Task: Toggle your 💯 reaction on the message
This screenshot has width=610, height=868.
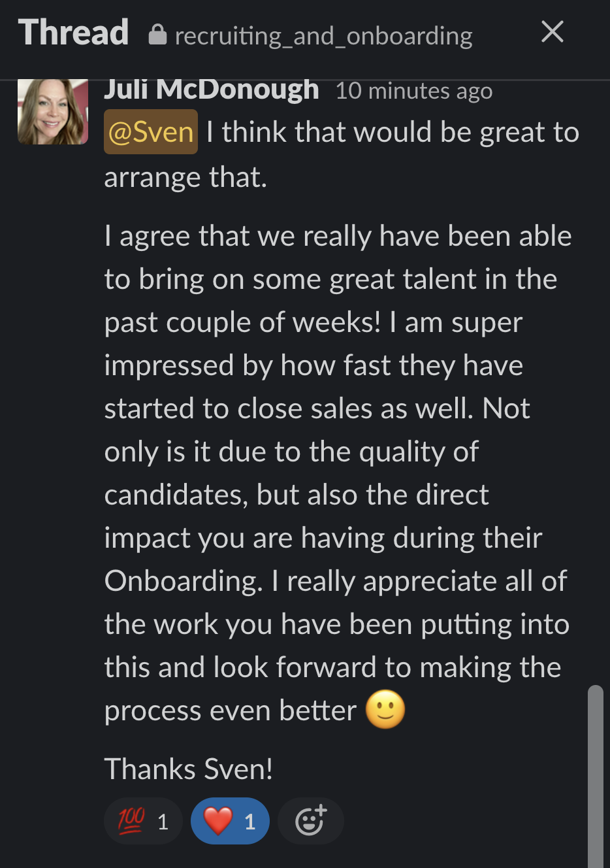Action: (x=143, y=820)
